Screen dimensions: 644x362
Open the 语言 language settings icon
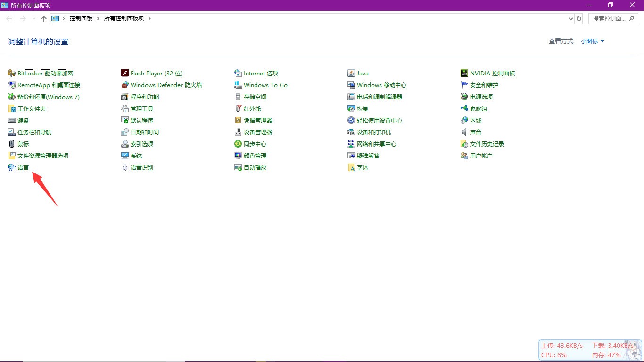(12, 167)
